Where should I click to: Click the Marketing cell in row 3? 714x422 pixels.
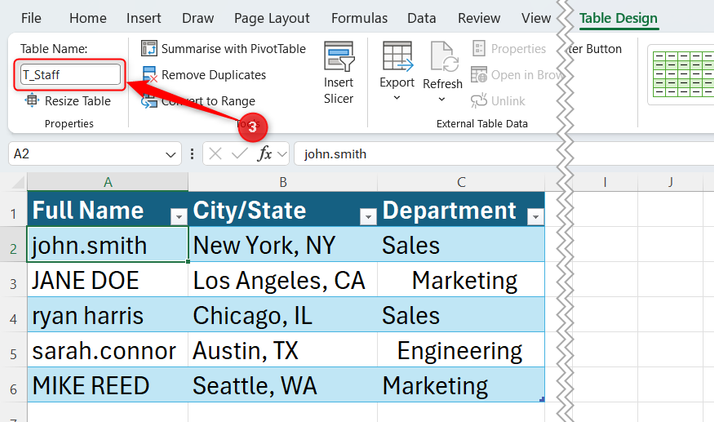461,280
